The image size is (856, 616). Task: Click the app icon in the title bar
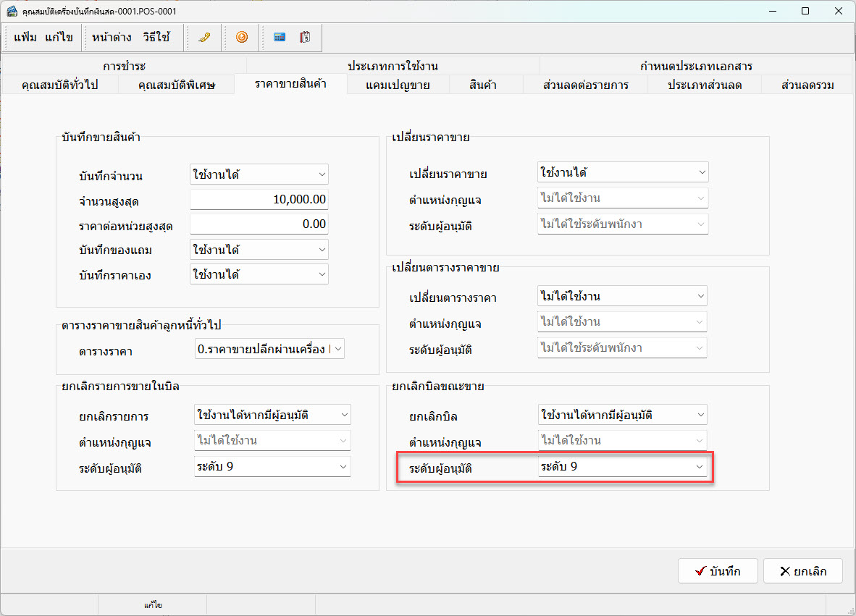[12, 12]
